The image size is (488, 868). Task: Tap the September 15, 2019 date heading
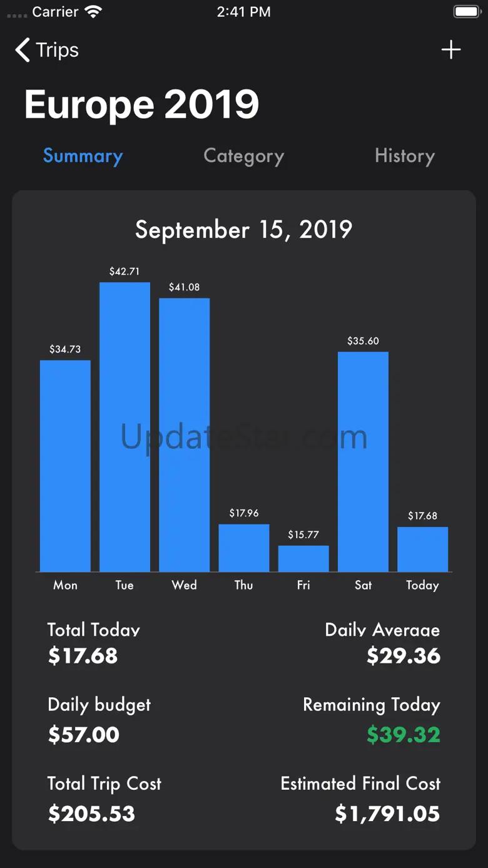click(243, 230)
